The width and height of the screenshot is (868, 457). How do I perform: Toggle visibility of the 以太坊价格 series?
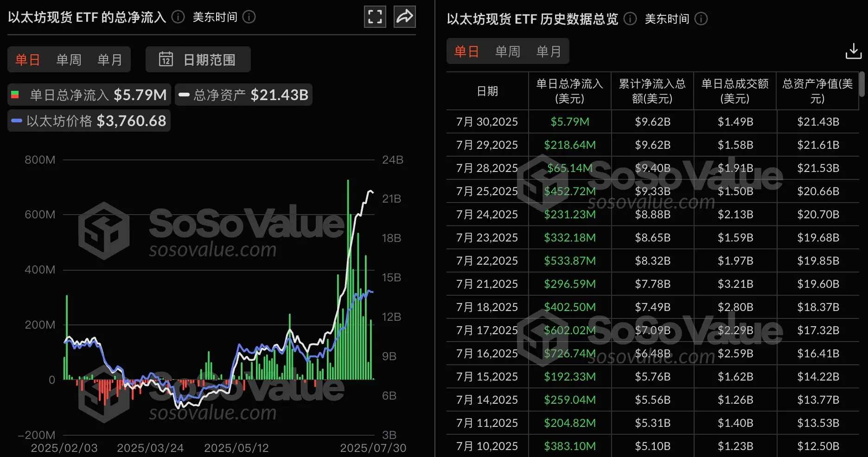coord(88,121)
